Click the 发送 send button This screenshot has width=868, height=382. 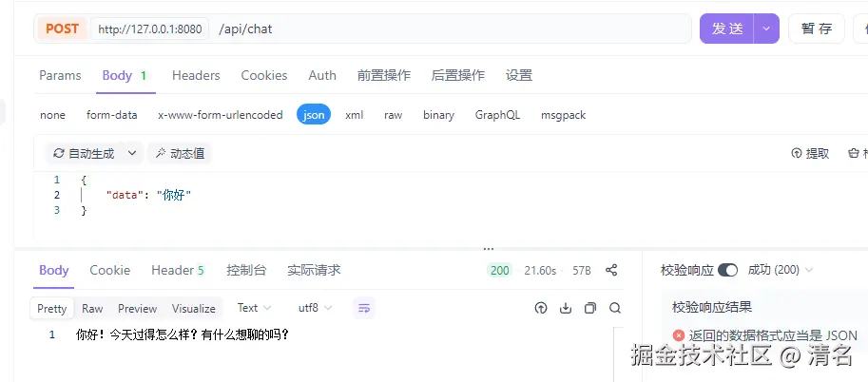click(727, 29)
